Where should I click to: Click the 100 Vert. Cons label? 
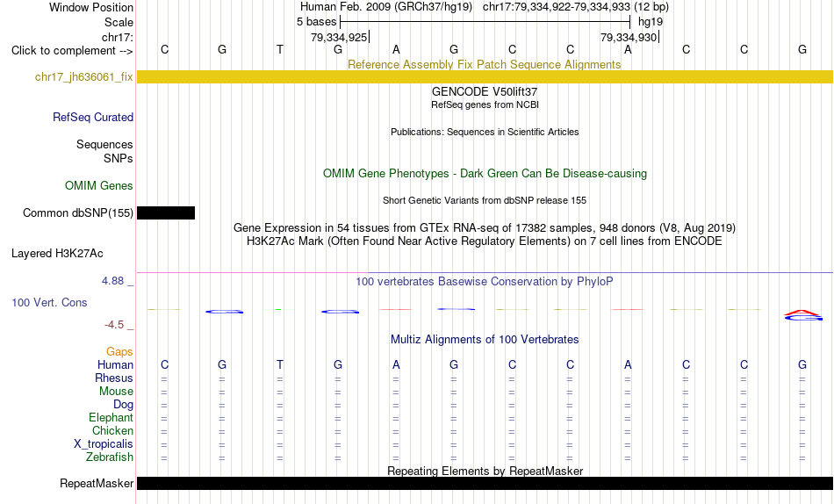49,302
